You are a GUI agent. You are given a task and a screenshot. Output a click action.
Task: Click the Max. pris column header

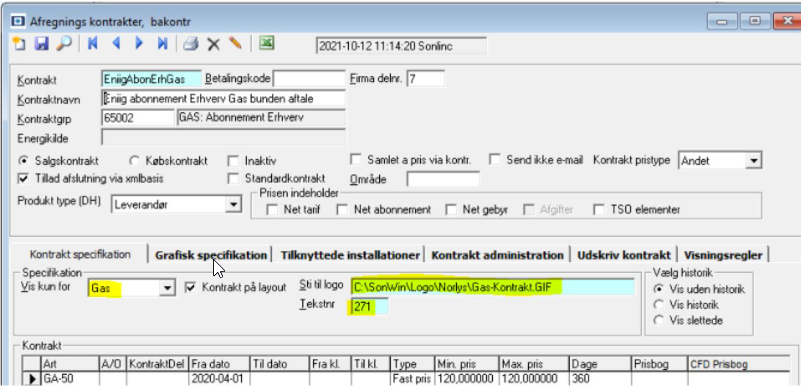tap(534, 364)
